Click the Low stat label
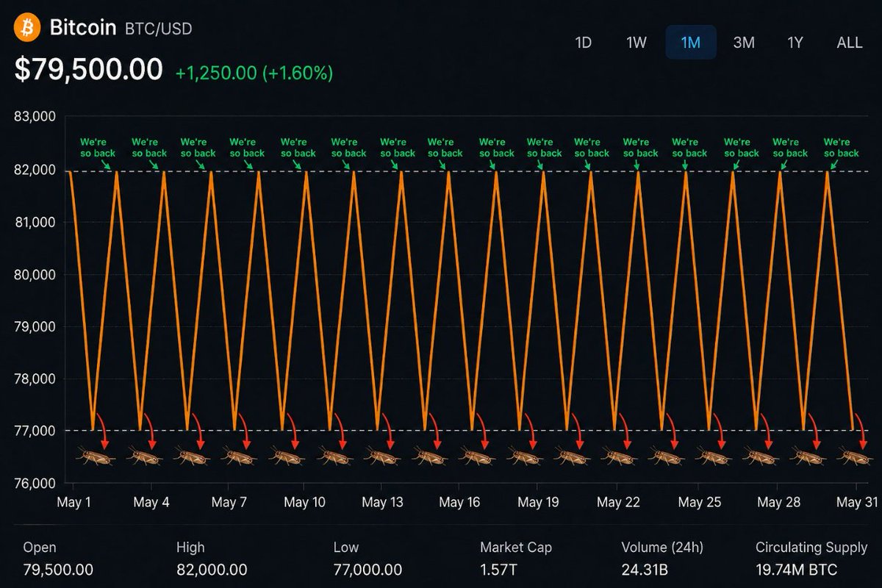This screenshot has width=882, height=588. click(346, 548)
